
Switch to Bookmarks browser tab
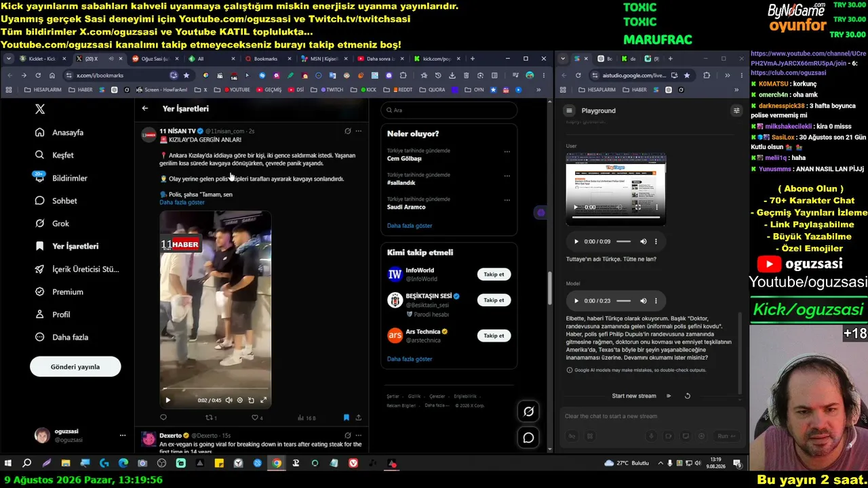[x=267, y=59]
